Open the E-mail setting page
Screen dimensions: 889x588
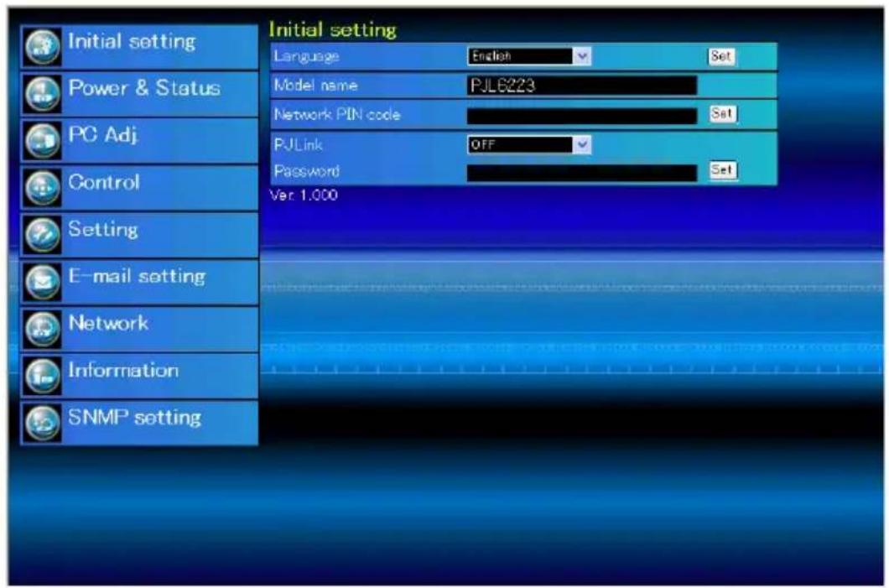pos(139,282)
